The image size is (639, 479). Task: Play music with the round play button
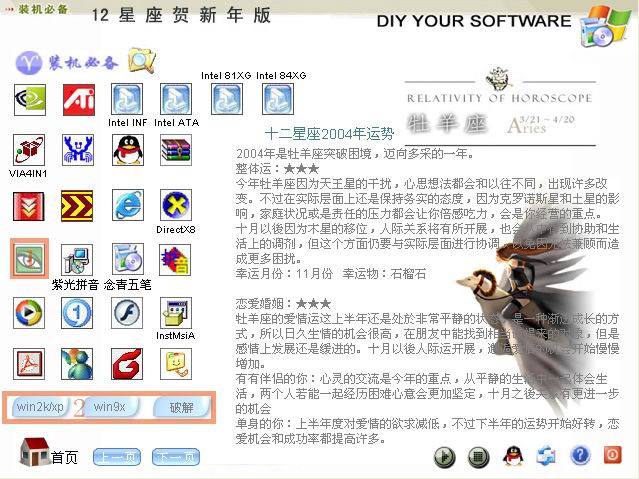tap(445, 457)
